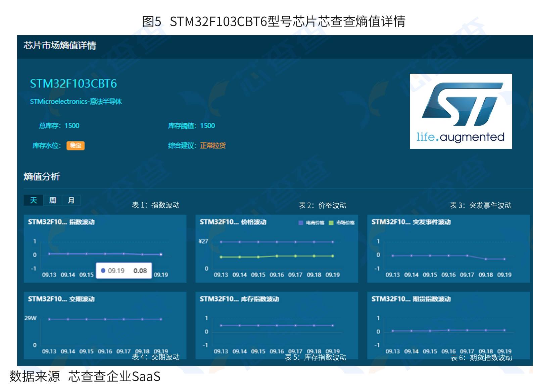Click the 总库存 1500 value
The height and width of the screenshot is (392, 533).
[72, 126]
